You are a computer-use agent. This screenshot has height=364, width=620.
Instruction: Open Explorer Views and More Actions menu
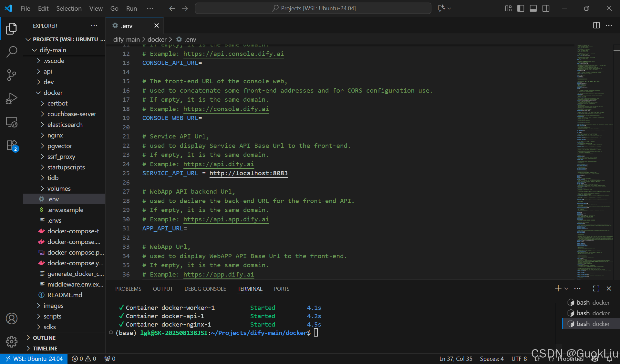pyautogui.click(x=94, y=25)
